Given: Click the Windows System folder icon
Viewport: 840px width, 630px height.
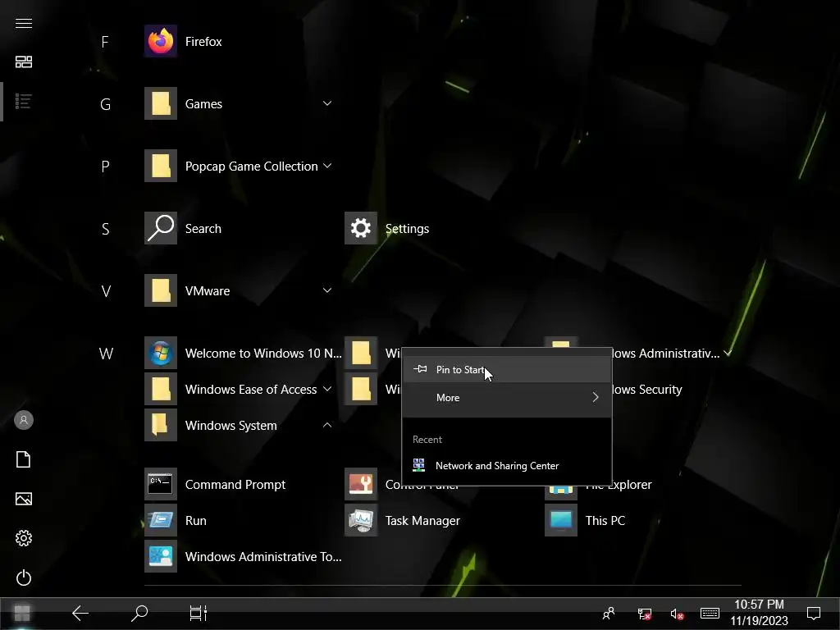Looking at the screenshot, I should click(x=160, y=425).
